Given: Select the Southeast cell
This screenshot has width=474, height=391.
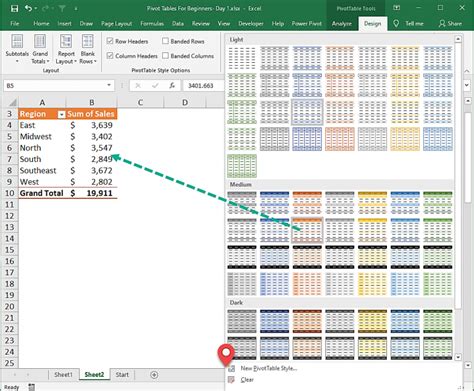Looking at the screenshot, I should pos(42,171).
